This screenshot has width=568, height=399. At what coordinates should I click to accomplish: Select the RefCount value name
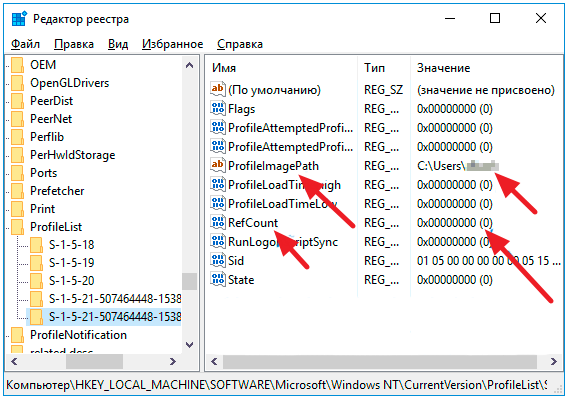[x=253, y=223]
